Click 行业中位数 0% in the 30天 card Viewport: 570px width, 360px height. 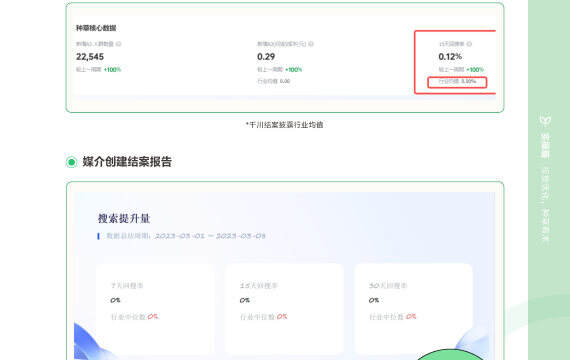click(393, 317)
